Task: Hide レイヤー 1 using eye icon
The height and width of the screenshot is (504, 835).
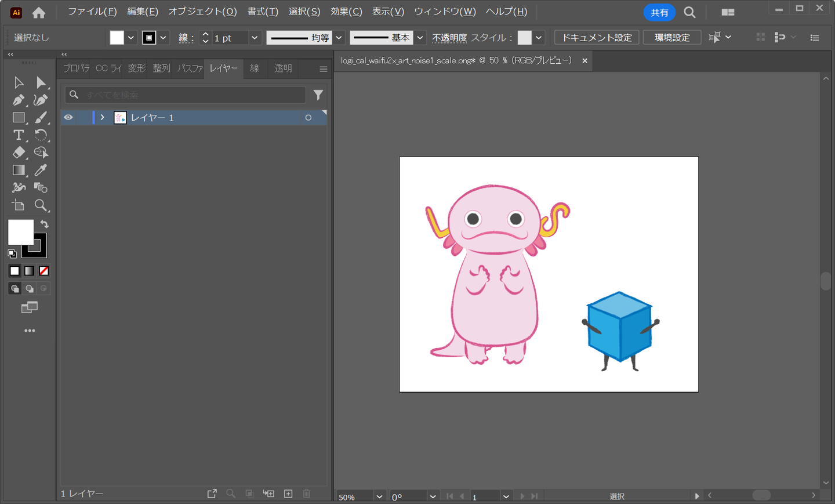Action: pyautogui.click(x=68, y=118)
